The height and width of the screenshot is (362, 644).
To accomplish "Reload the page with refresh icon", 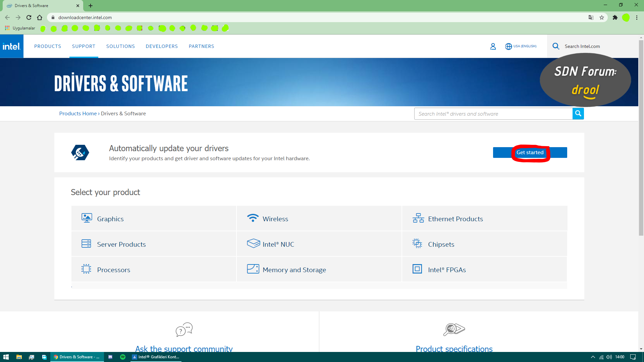I will [x=29, y=17].
